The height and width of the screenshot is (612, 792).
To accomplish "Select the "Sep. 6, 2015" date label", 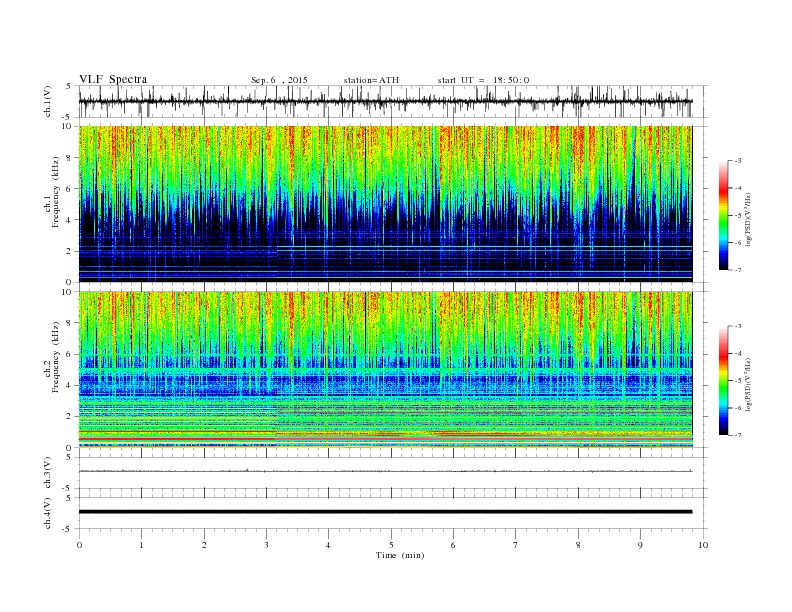I will [x=279, y=80].
